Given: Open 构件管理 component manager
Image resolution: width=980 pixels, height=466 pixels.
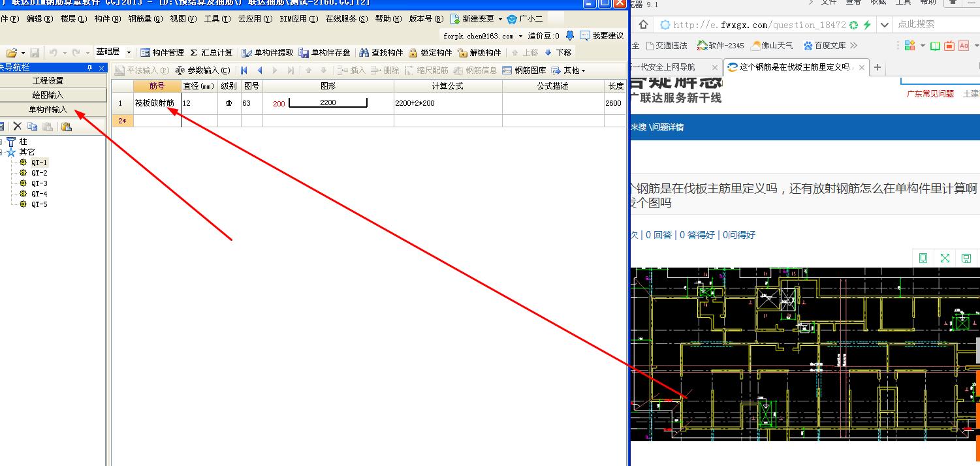Looking at the screenshot, I should pyautogui.click(x=162, y=52).
